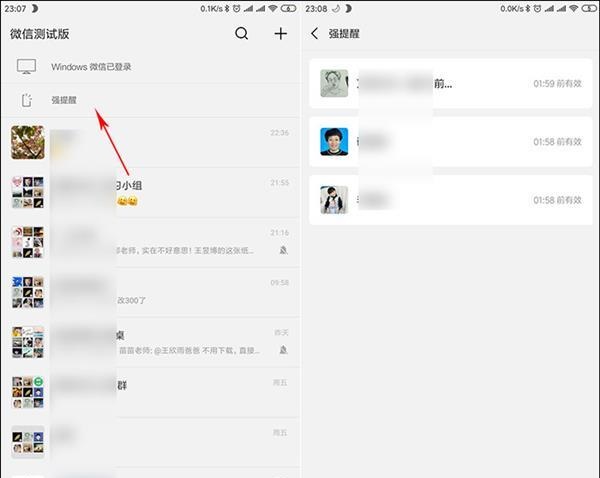This screenshot has height=478, width=600.
Task: Open the 强提醒 entry in chat list
Action: tap(150, 100)
